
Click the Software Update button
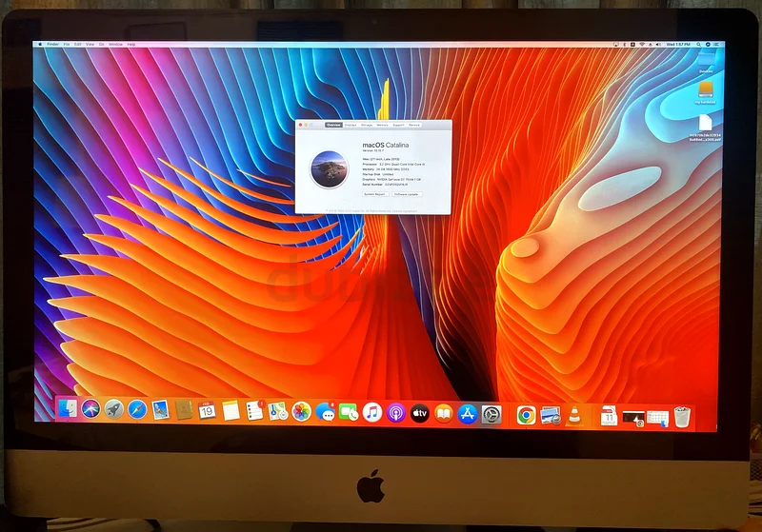pos(407,194)
